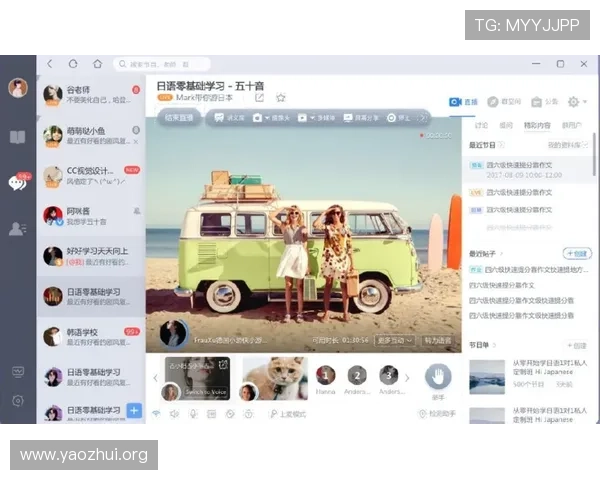Click the camera icon in live toolbar
The width and height of the screenshot is (600, 480).
[x=257, y=118]
